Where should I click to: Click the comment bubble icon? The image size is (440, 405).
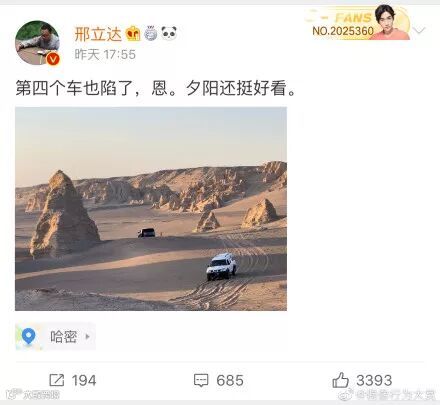(201, 380)
